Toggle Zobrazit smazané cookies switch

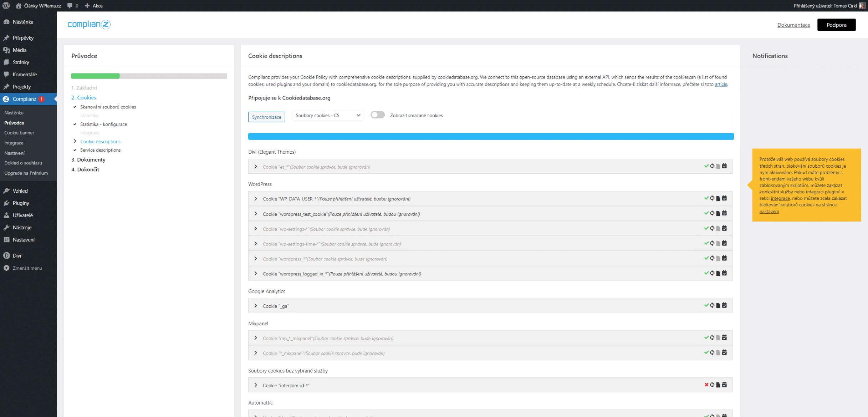[x=377, y=115]
